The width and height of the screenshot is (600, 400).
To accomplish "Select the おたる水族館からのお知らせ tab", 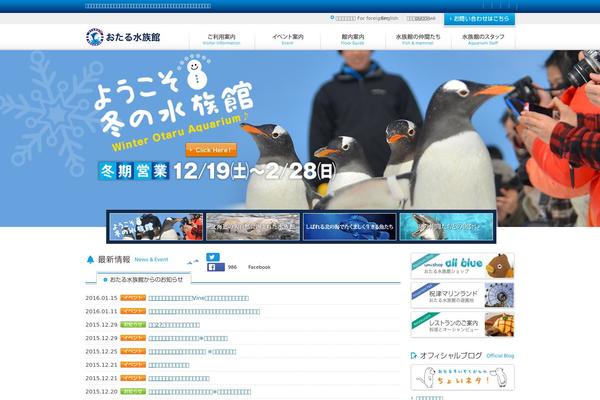I will point(143,279).
